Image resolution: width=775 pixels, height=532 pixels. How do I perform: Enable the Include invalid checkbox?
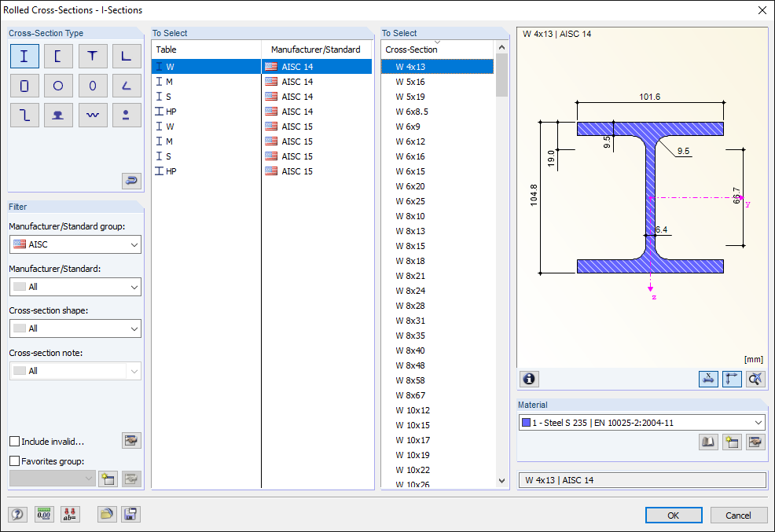[x=15, y=441]
